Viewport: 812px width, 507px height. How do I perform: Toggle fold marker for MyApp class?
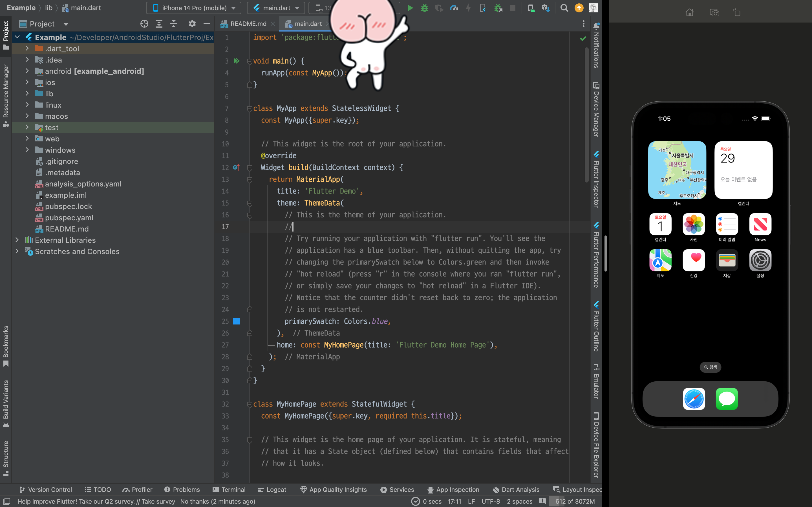250,109
